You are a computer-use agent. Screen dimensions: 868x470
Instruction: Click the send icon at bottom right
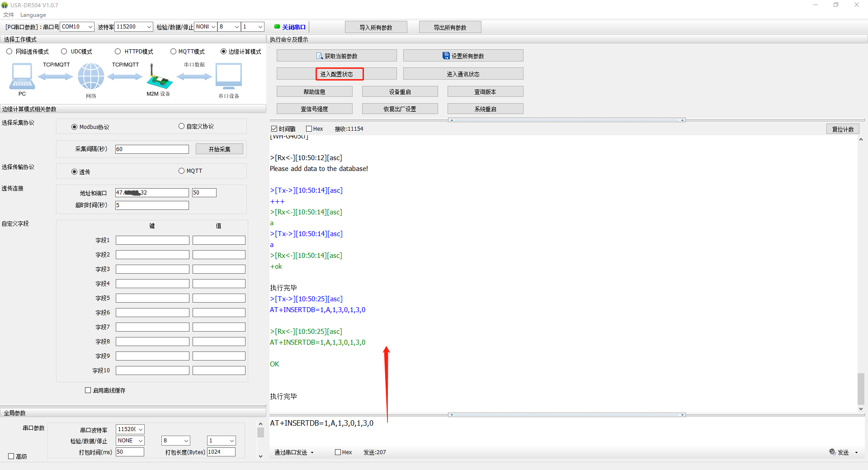832,452
